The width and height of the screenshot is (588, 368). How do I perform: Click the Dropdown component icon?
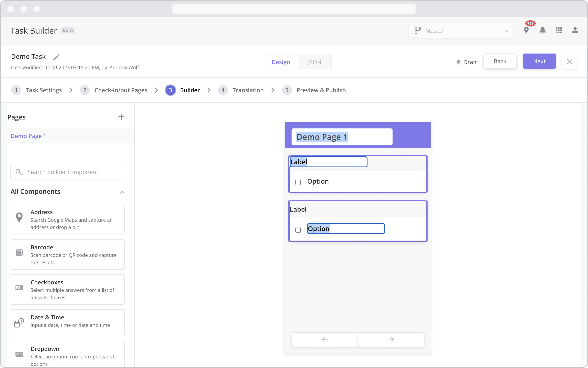[19, 354]
